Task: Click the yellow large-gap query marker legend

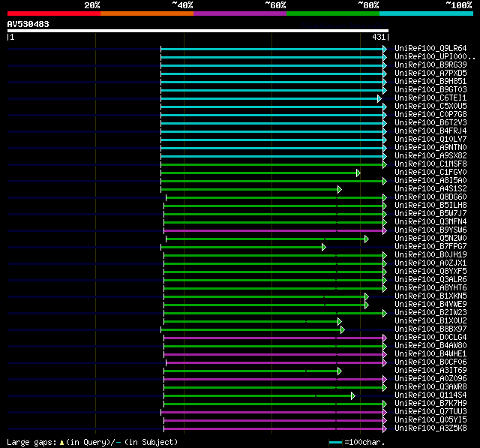Action: click(61, 443)
